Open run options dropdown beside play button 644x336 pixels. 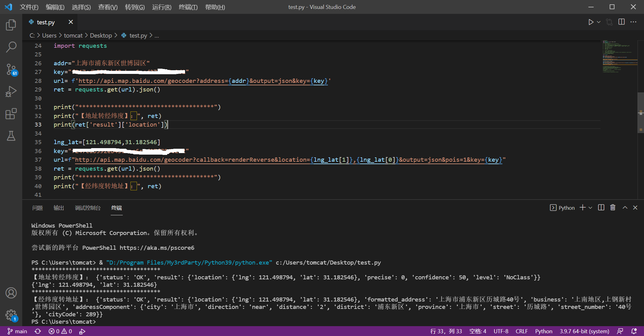(598, 22)
